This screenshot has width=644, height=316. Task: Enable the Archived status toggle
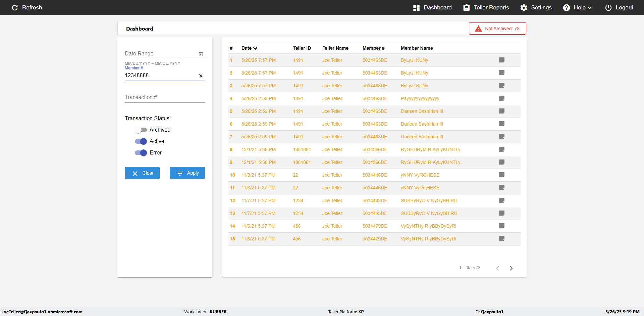[x=141, y=130]
